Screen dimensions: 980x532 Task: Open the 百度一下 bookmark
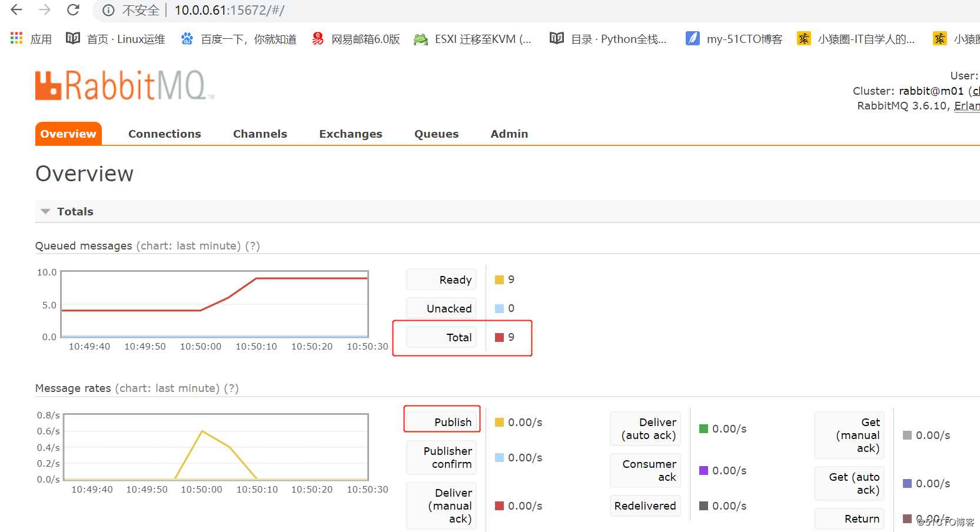pos(238,39)
